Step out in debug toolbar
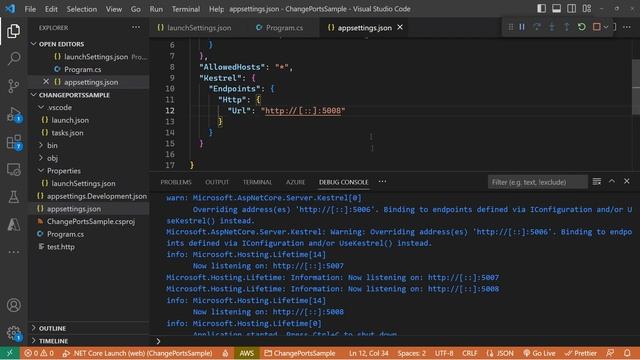 coord(567,27)
